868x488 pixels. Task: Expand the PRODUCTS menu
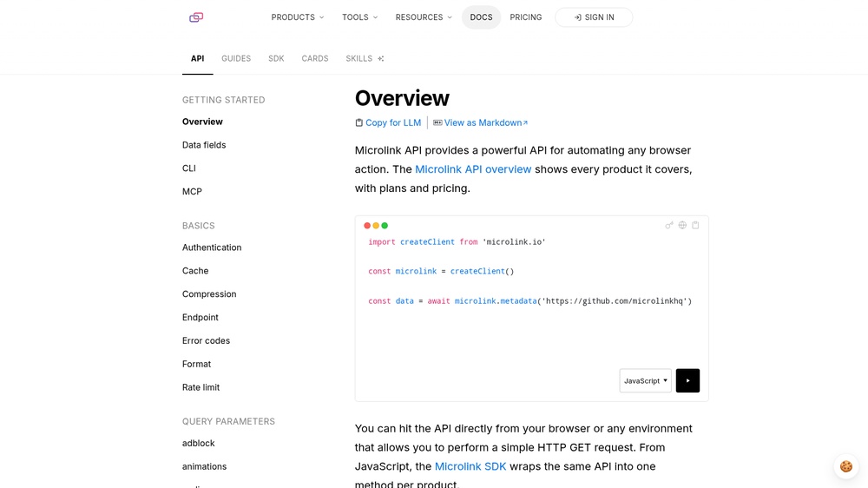click(x=297, y=17)
